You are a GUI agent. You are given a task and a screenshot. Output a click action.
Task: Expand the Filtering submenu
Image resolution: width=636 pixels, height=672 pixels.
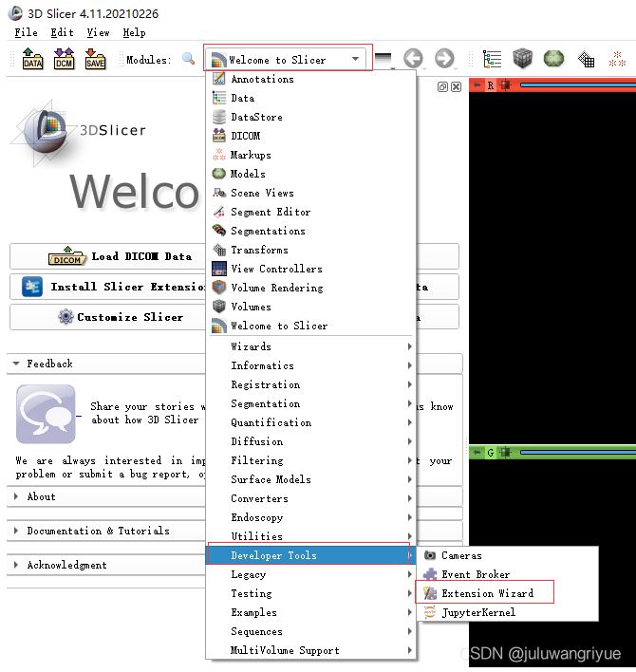click(x=310, y=460)
